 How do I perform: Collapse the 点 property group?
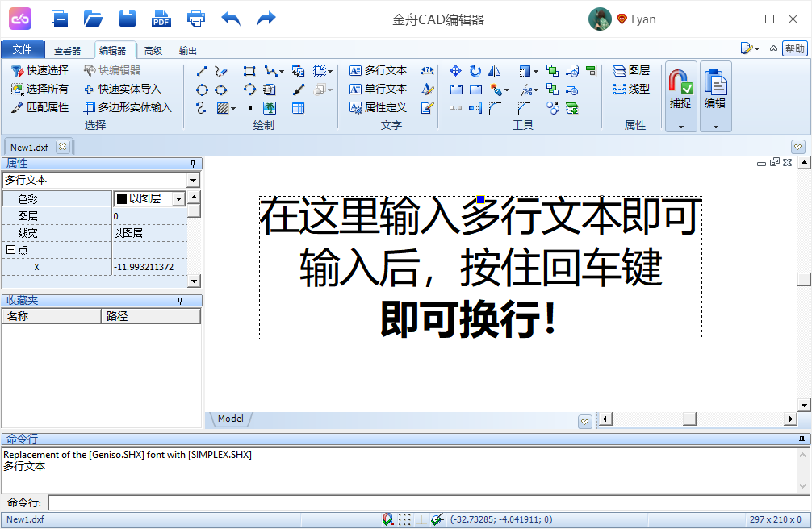point(10,250)
